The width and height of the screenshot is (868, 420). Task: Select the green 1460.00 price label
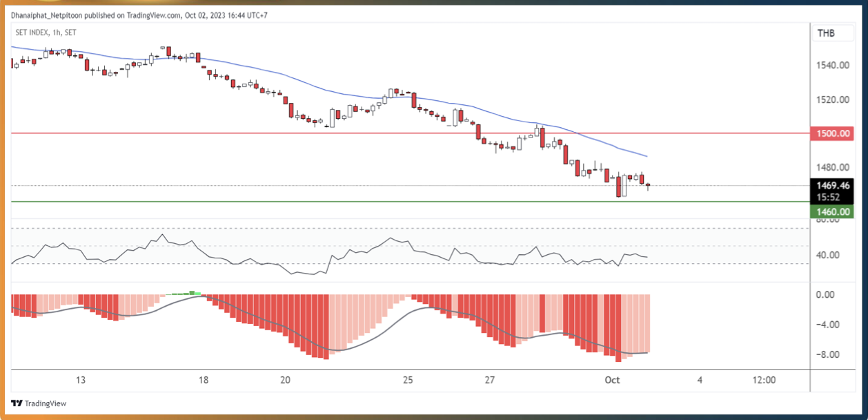click(x=833, y=211)
